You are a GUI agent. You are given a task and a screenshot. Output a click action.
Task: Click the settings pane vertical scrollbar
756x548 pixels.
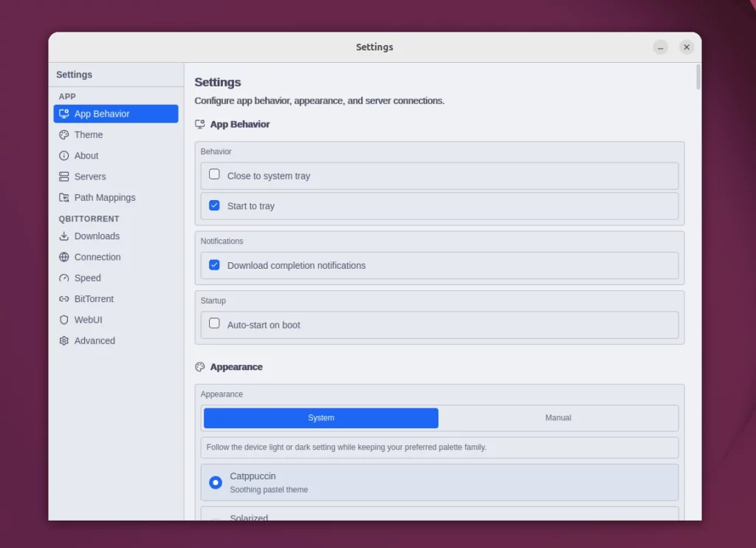click(x=698, y=78)
